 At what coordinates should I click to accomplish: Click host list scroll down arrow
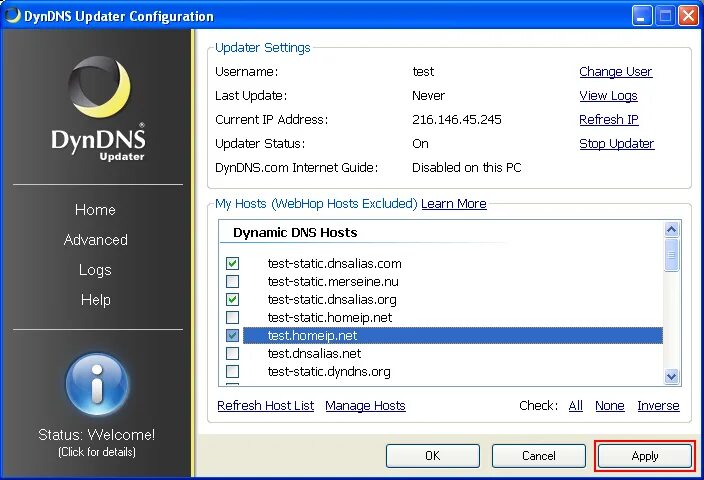coord(671,376)
